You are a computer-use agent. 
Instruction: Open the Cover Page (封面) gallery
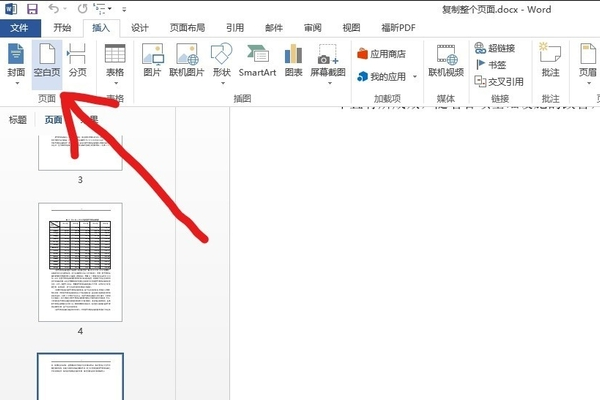coord(15,62)
